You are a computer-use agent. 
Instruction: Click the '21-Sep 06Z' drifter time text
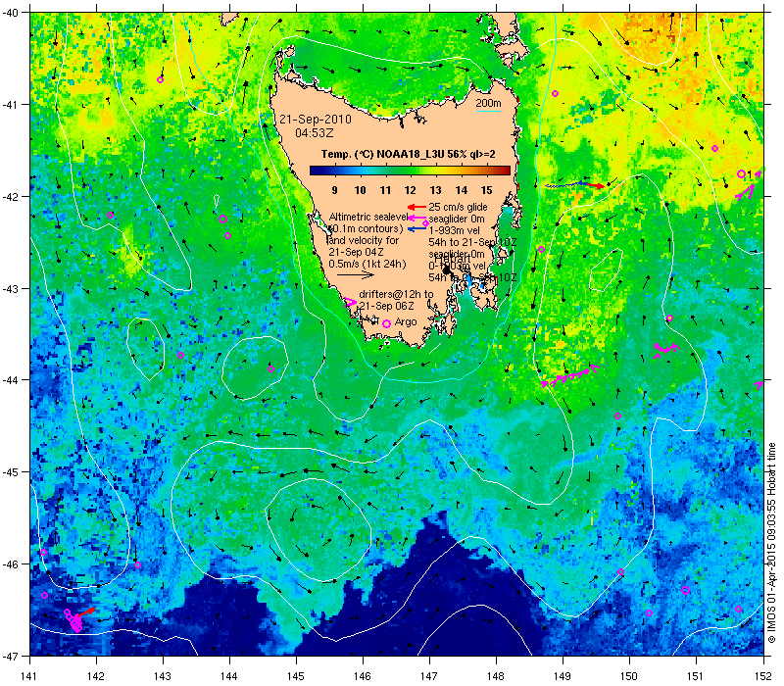point(386,306)
